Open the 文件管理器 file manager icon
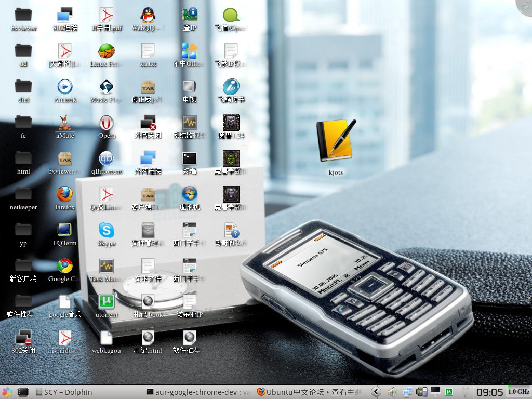The image size is (532, 399). pyautogui.click(x=148, y=230)
